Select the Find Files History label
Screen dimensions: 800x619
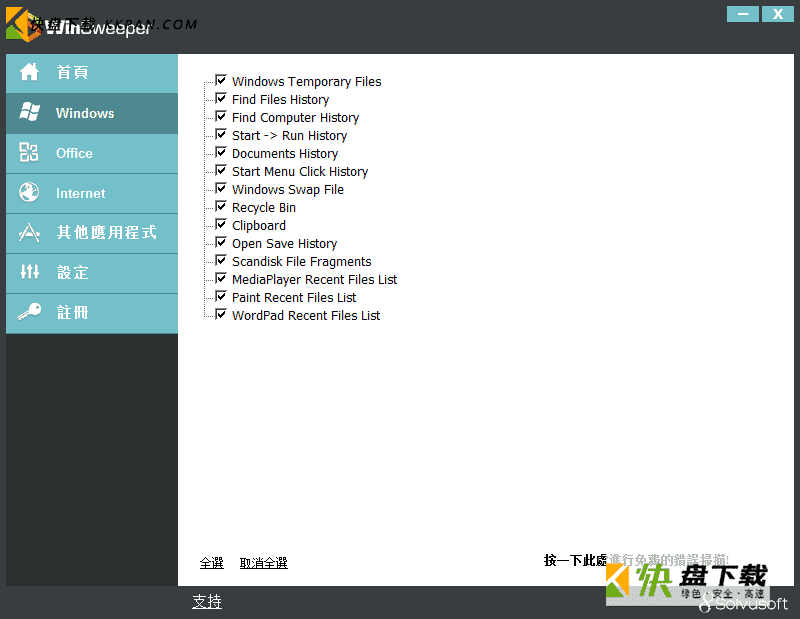pos(281,100)
